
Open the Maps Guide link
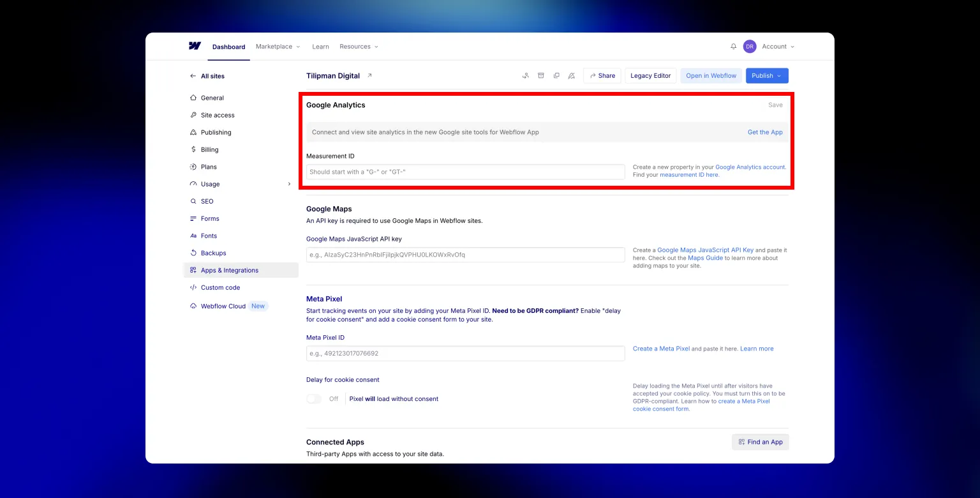tap(705, 258)
